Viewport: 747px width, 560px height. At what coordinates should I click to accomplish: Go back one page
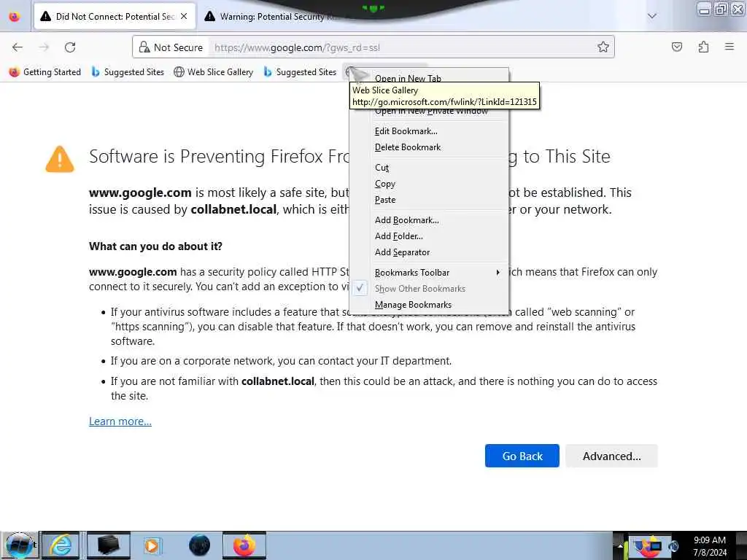18,47
